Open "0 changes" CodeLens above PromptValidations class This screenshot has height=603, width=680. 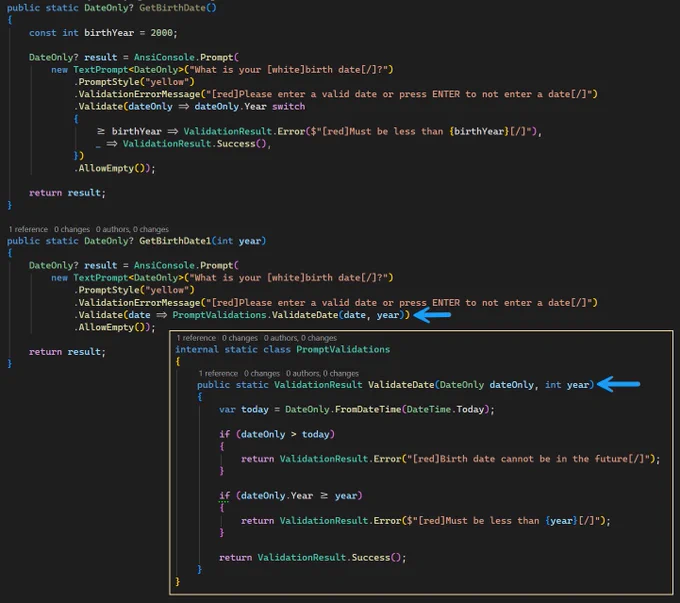click(240, 338)
